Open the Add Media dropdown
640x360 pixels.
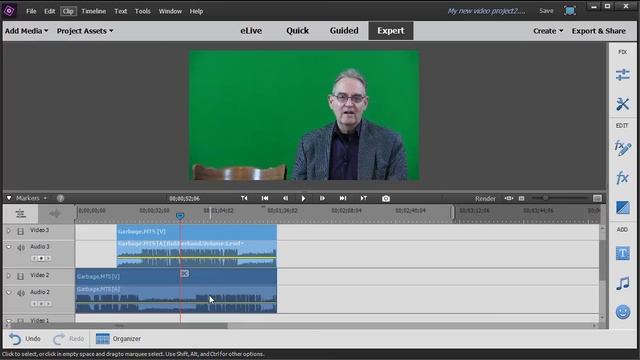pos(27,31)
